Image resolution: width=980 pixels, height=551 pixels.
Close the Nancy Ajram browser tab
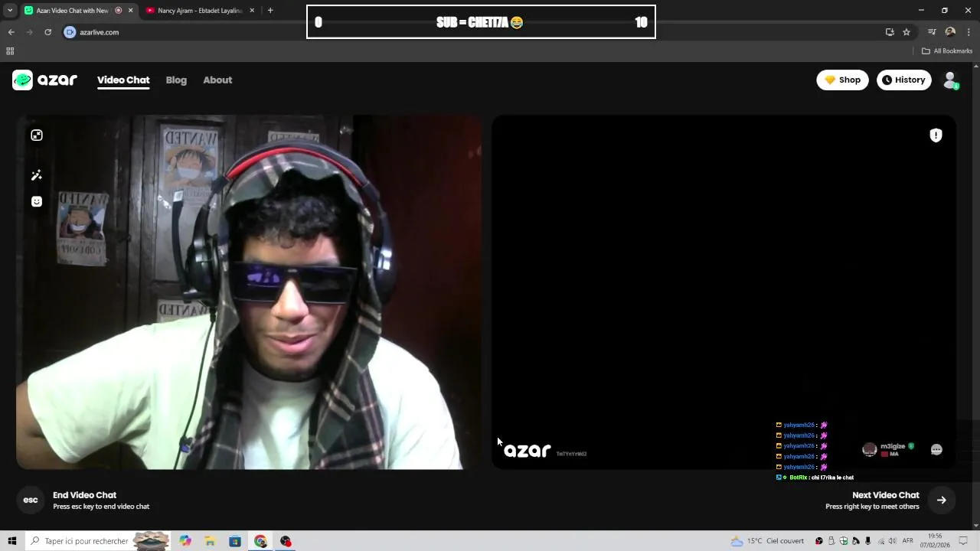click(253, 11)
